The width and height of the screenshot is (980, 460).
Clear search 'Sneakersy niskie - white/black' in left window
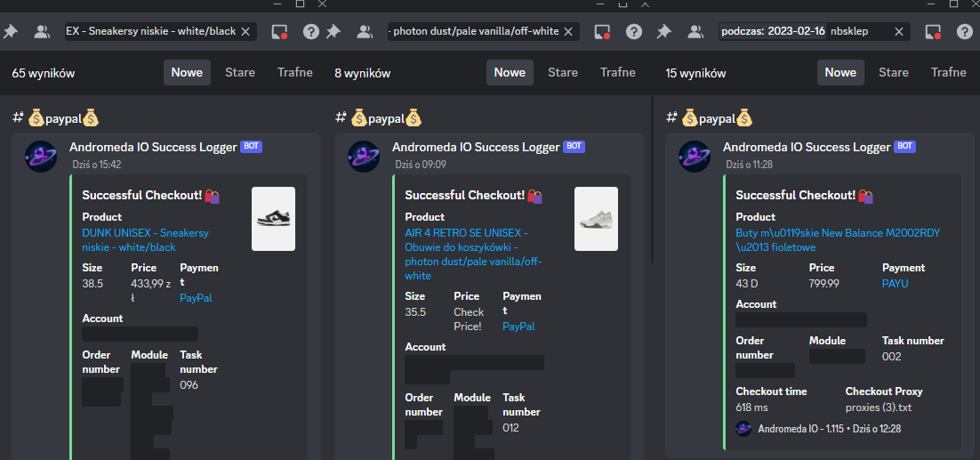click(245, 31)
